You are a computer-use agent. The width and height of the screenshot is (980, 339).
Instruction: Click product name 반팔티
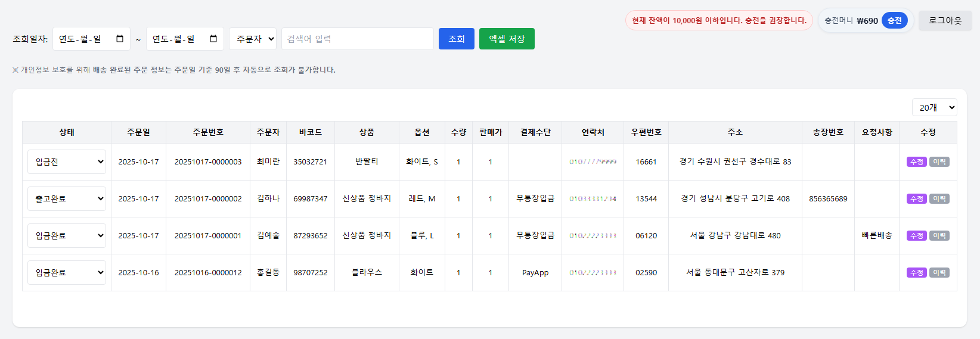click(x=367, y=161)
